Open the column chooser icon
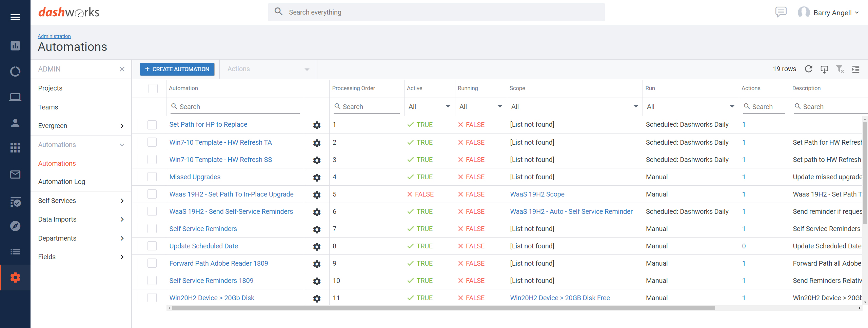Image resolution: width=868 pixels, height=328 pixels. tap(856, 69)
